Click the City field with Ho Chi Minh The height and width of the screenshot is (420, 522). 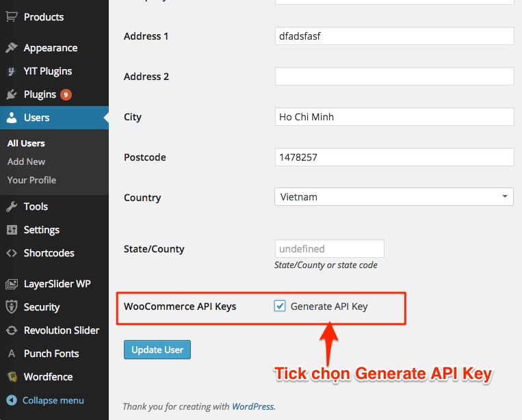[x=395, y=117]
